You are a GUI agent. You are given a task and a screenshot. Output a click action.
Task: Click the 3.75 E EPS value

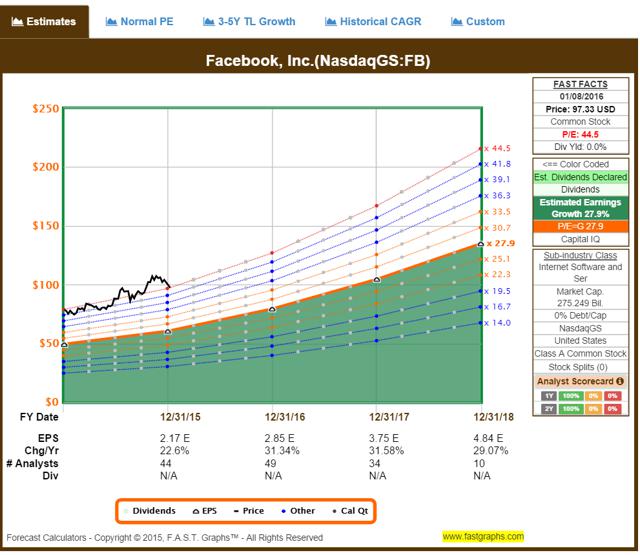(384, 438)
